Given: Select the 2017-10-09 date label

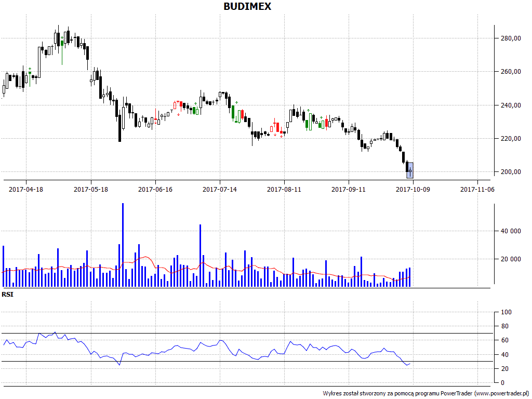Looking at the screenshot, I should click(x=413, y=189).
